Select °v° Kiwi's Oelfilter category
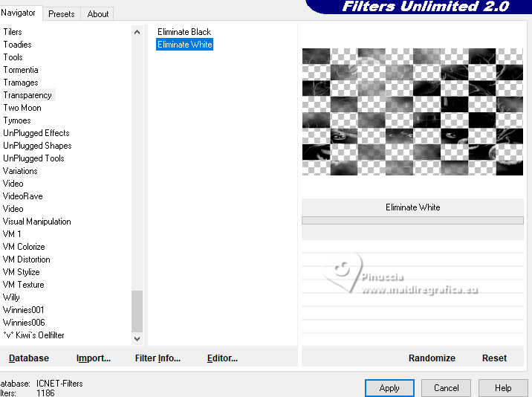This screenshot has height=397, width=532. pyautogui.click(x=33, y=335)
